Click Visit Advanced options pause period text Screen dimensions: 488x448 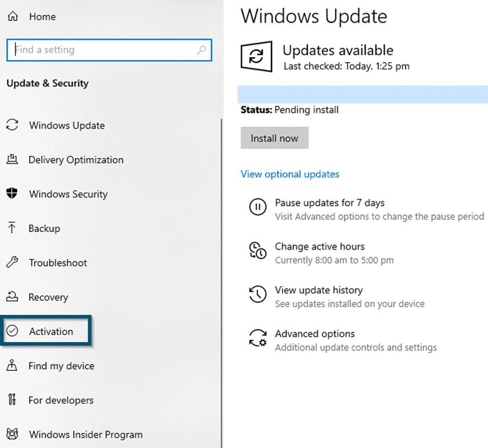click(x=379, y=217)
